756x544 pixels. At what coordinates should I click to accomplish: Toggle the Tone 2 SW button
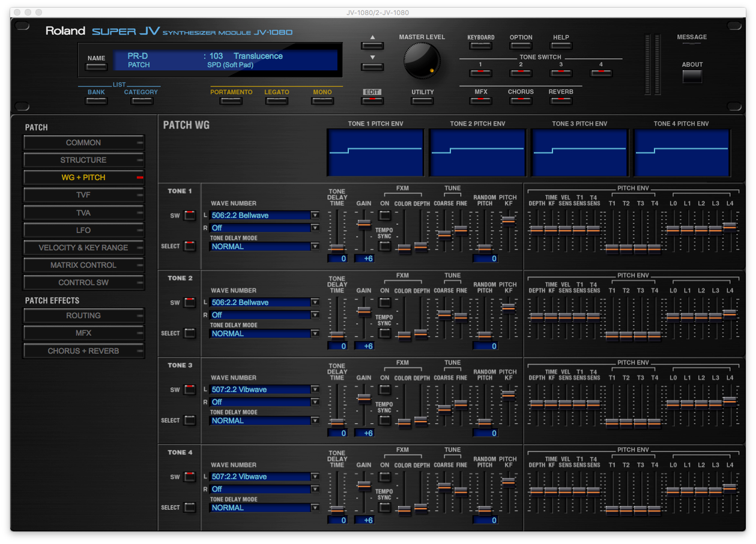click(x=190, y=303)
